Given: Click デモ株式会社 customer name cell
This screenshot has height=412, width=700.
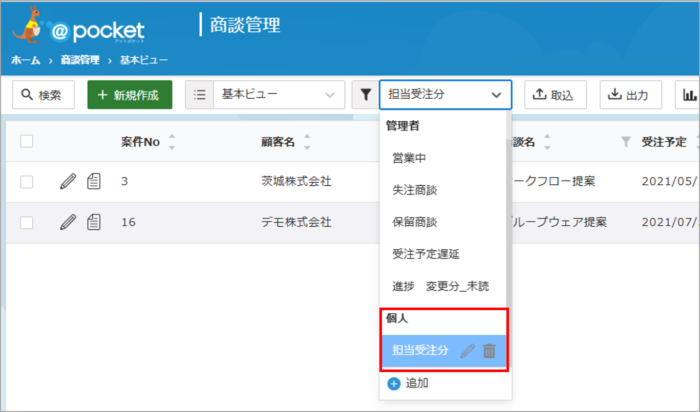Looking at the screenshot, I should click(x=296, y=222).
